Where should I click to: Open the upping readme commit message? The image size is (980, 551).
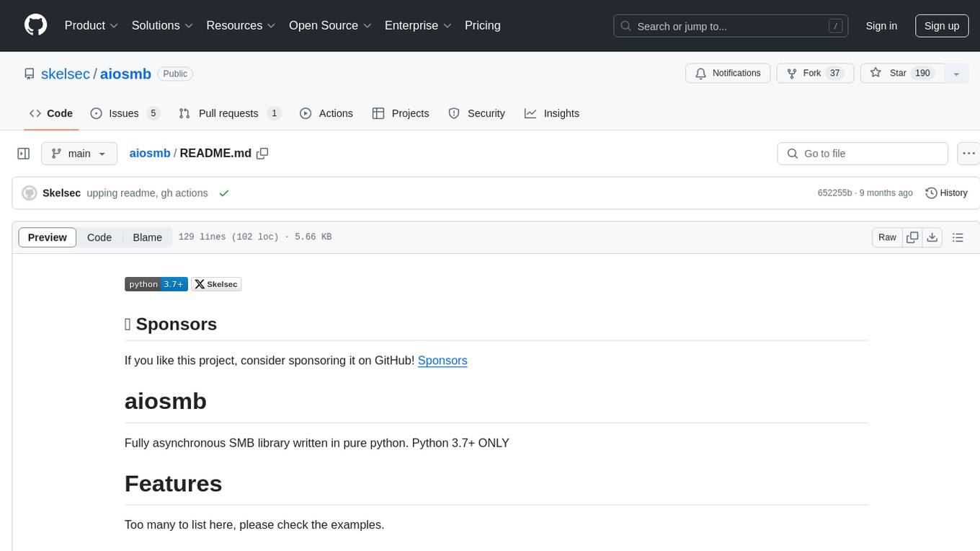pyautogui.click(x=147, y=193)
